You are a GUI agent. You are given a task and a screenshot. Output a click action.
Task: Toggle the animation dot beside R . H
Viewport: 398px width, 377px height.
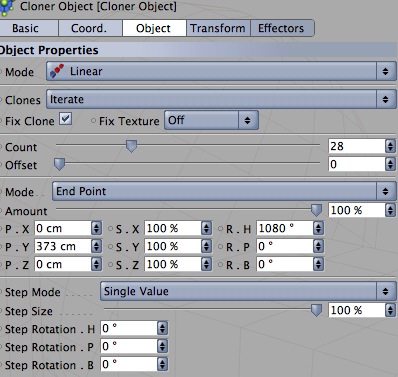pos(220,229)
